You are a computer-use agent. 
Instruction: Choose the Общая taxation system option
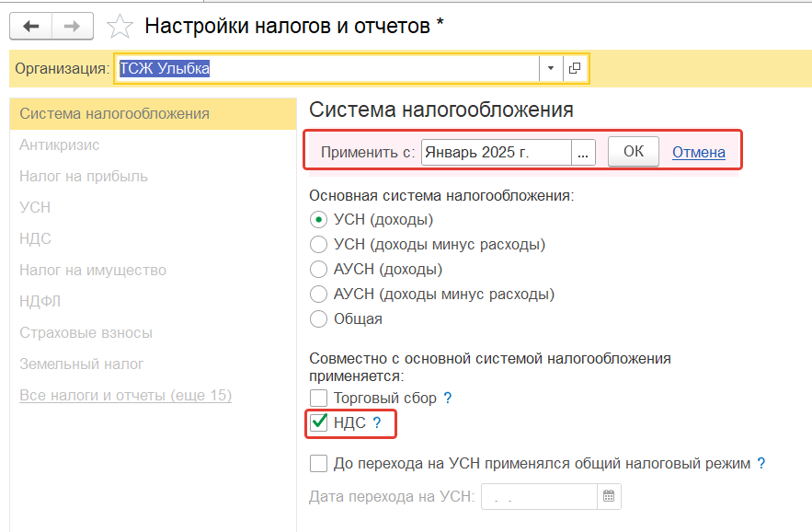(319, 319)
